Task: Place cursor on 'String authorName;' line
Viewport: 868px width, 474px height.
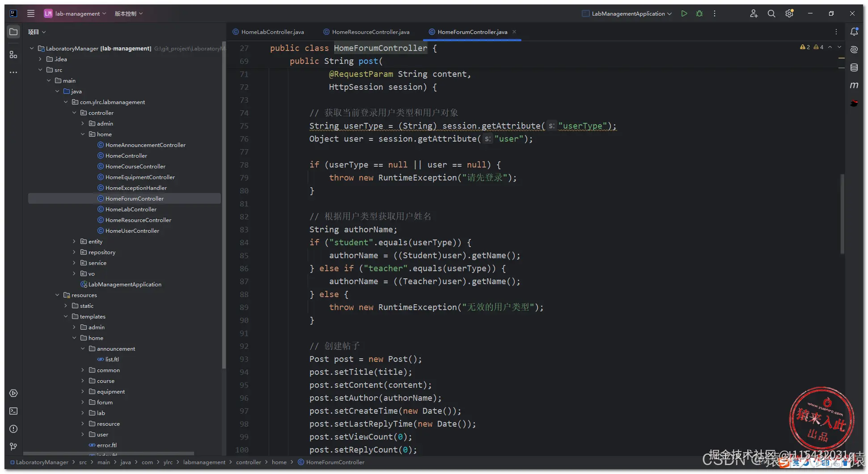Action: [353, 230]
